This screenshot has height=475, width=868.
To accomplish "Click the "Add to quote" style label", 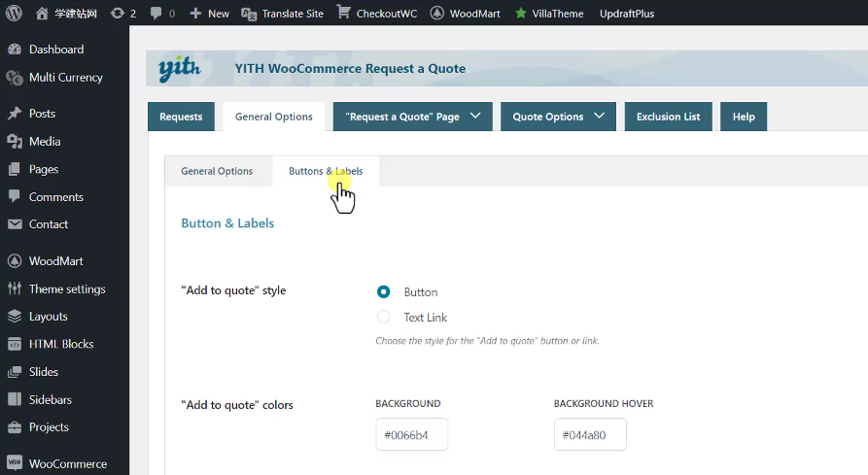I will [x=233, y=290].
